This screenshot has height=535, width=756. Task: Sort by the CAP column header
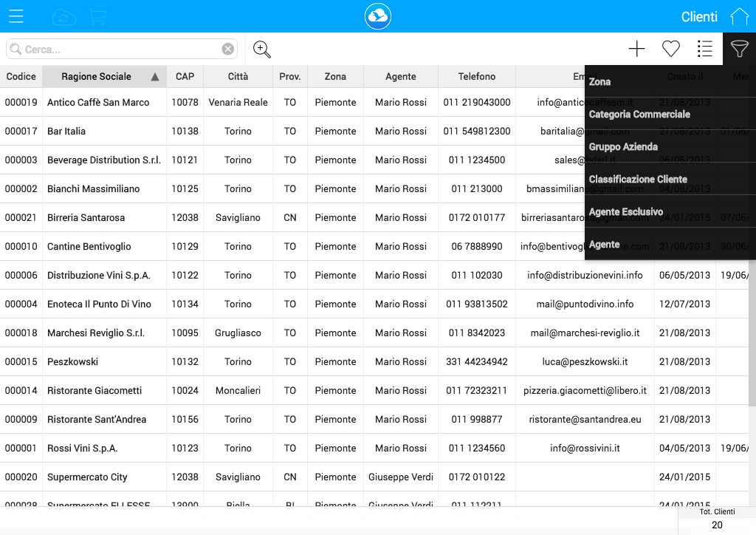(185, 76)
